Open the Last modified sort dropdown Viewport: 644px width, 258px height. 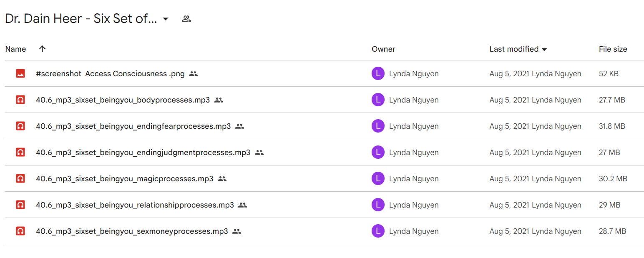click(x=544, y=50)
